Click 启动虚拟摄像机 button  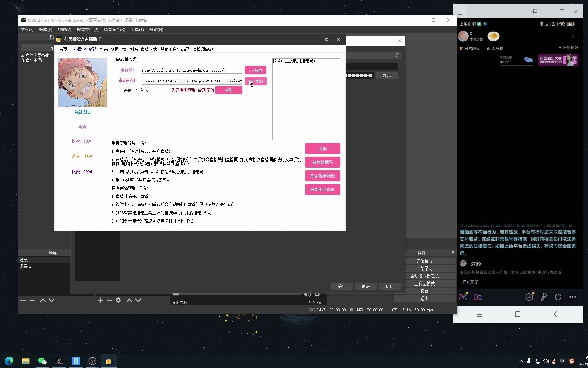click(424, 276)
